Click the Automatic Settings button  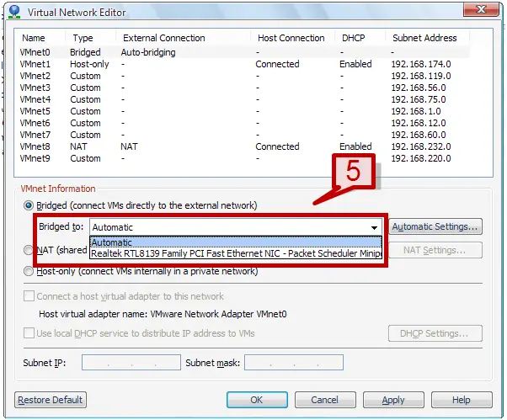click(435, 226)
